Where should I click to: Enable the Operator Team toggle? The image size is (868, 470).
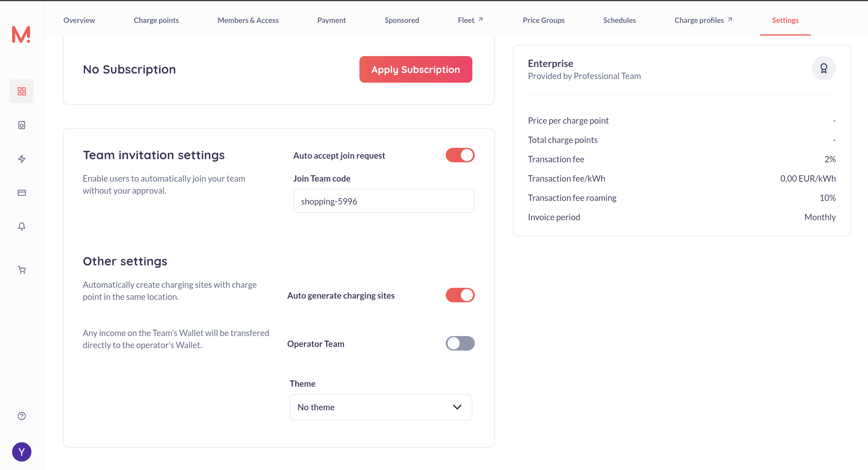click(460, 343)
